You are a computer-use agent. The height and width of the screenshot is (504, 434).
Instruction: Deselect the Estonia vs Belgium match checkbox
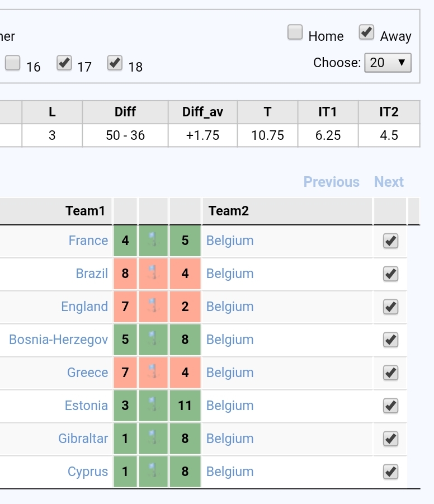point(390,406)
